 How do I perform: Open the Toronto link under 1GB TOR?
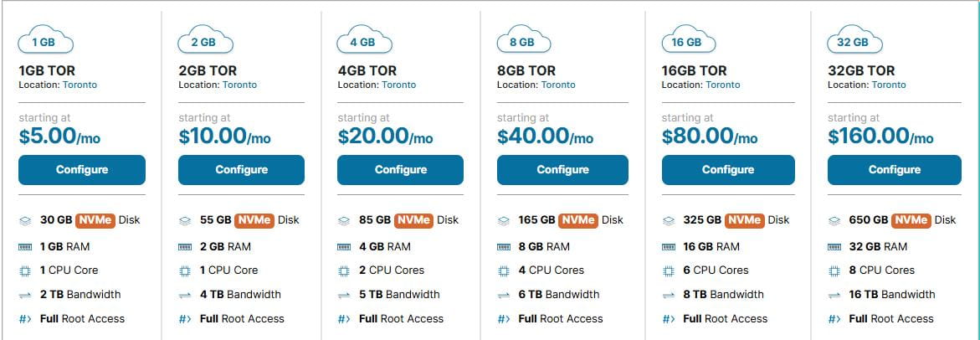tap(80, 85)
